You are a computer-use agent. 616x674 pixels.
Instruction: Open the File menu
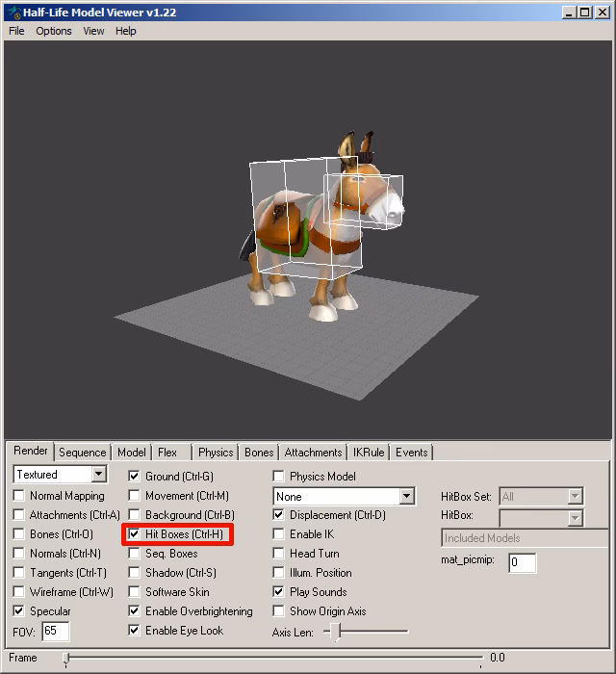(x=16, y=31)
